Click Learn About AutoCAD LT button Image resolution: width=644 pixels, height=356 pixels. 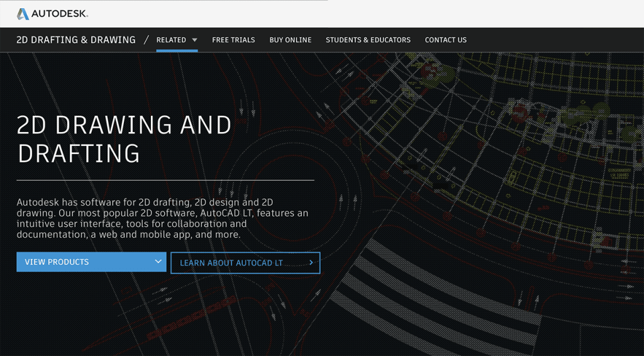(x=245, y=263)
